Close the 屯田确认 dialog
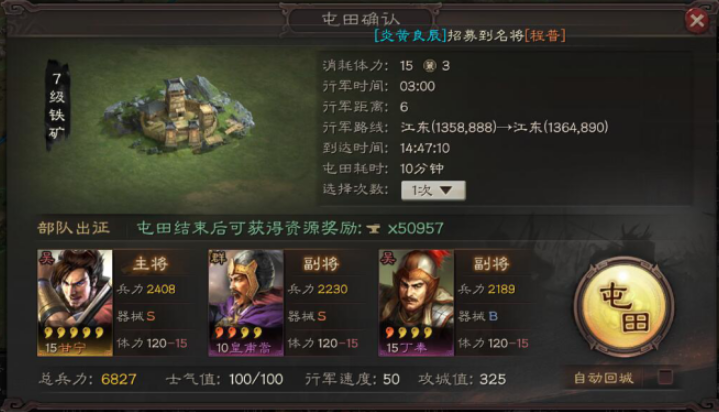 [x=697, y=20]
